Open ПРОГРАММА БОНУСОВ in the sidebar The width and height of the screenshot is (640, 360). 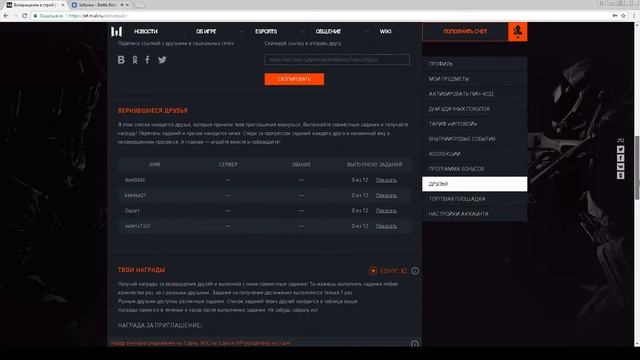point(475,169)
